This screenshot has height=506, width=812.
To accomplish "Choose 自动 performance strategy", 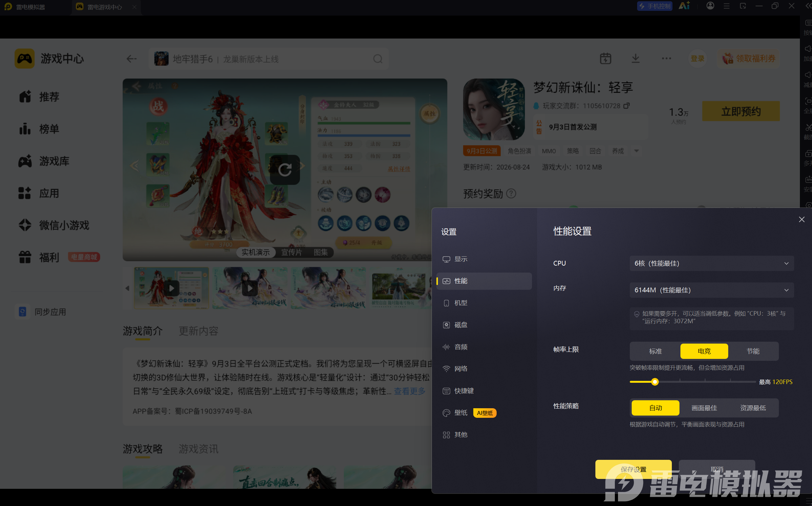I will coord(655,408).
